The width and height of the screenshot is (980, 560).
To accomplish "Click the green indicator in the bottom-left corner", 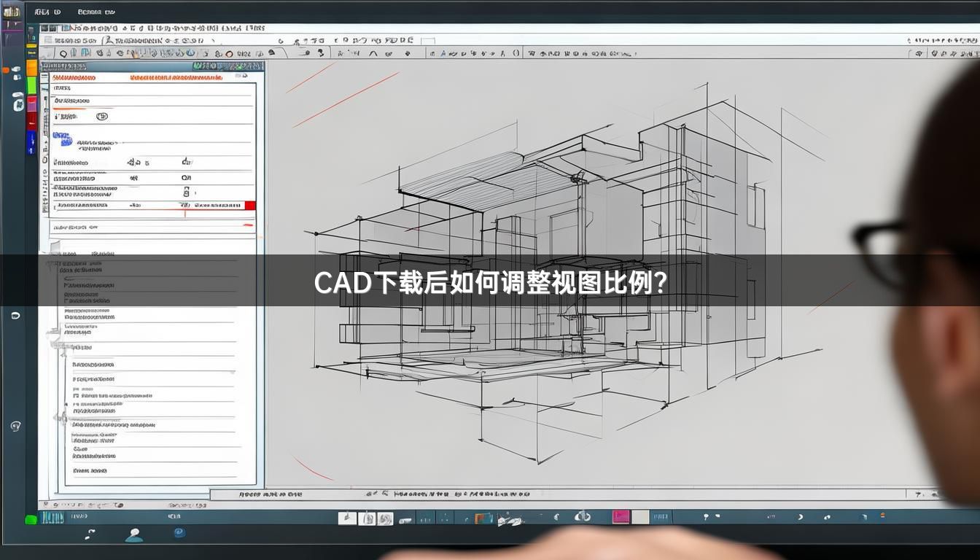I will 31,520.
